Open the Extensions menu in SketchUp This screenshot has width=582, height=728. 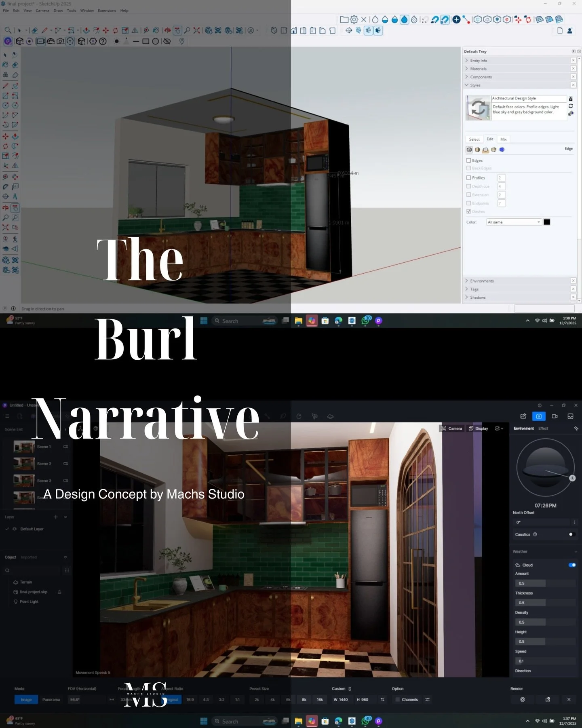[107, 11]
